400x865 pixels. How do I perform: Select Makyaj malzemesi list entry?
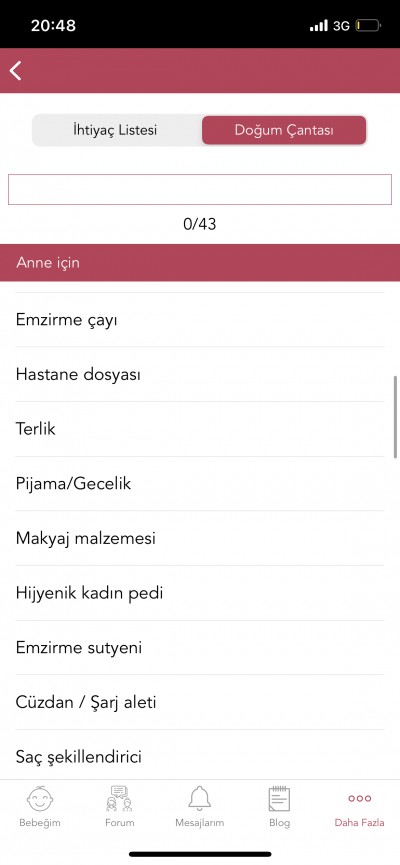pyautogui.click(x=200, y=538)
